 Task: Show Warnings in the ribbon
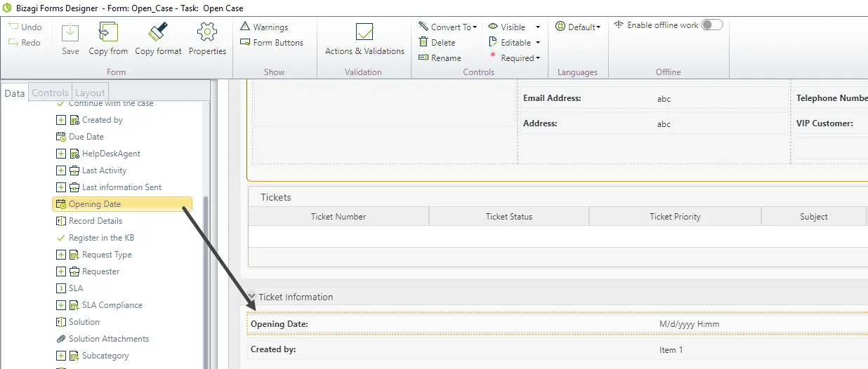click(264, 27)
